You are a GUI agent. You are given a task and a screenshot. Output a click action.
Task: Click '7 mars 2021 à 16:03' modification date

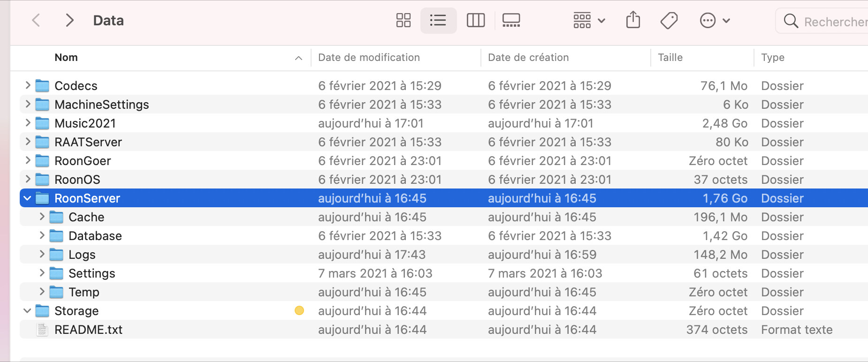375,273
